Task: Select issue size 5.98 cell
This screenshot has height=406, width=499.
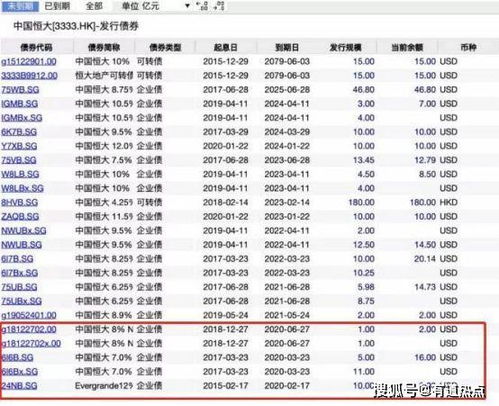Action: tap(366, 287)
